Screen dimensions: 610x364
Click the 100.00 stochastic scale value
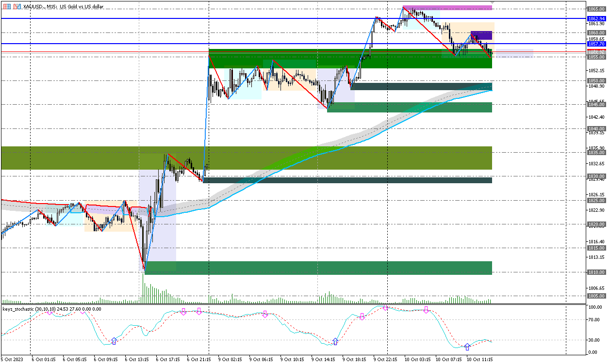[595, 307]
